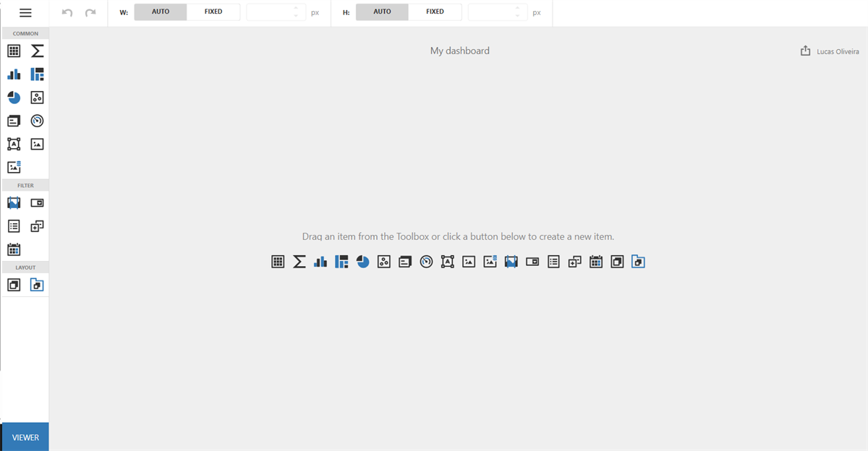Viewport: 868px width, 451px height.
Task: Add a Scatter Chart from the left Toolbox
Action: pyautogui.click(x=37, y=98)
